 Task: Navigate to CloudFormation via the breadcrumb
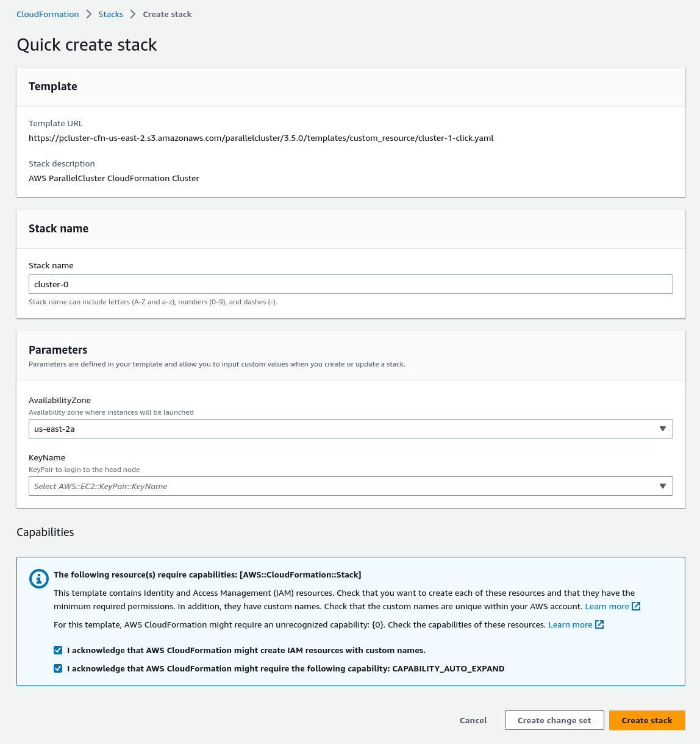tap(48, 14)
